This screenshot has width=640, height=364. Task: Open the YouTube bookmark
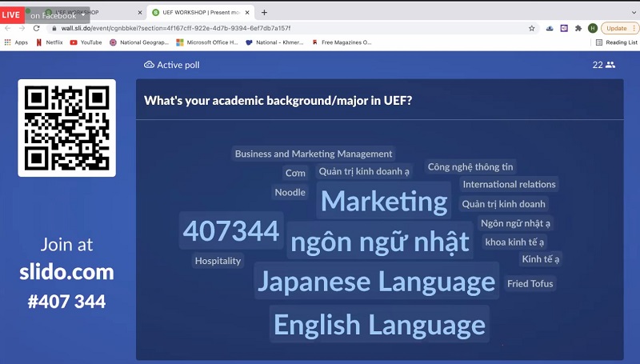[x=86, y=42]
